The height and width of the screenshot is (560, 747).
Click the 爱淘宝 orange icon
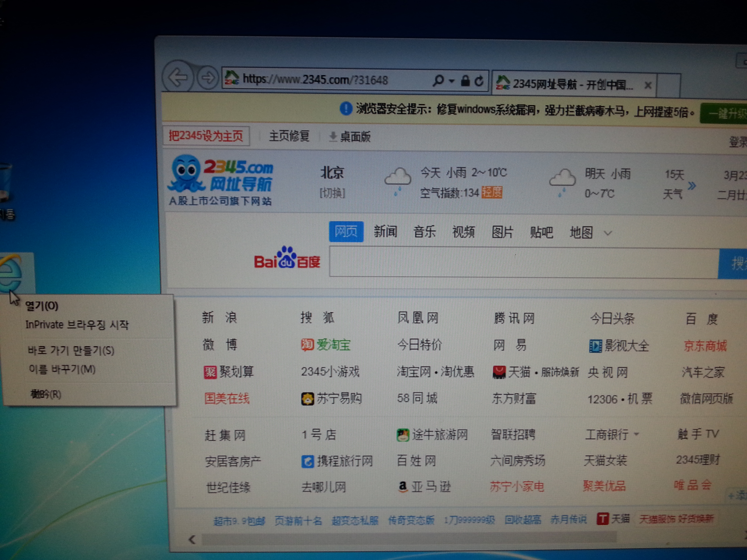click(x=307, y=345)
